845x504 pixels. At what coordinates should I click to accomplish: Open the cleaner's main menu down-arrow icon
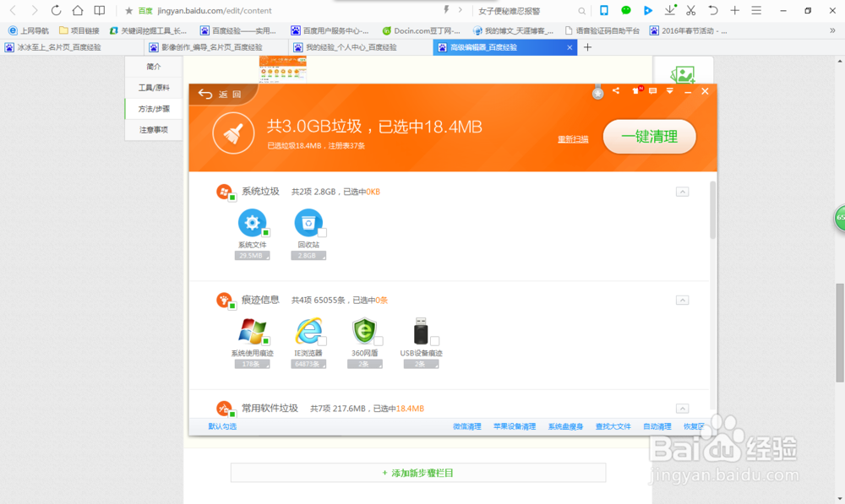(x=670, y=91)
